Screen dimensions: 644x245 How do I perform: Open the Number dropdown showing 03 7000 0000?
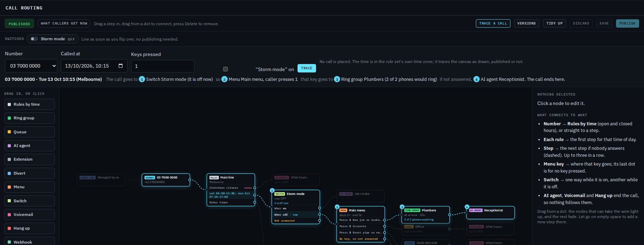tap(31, 66)
